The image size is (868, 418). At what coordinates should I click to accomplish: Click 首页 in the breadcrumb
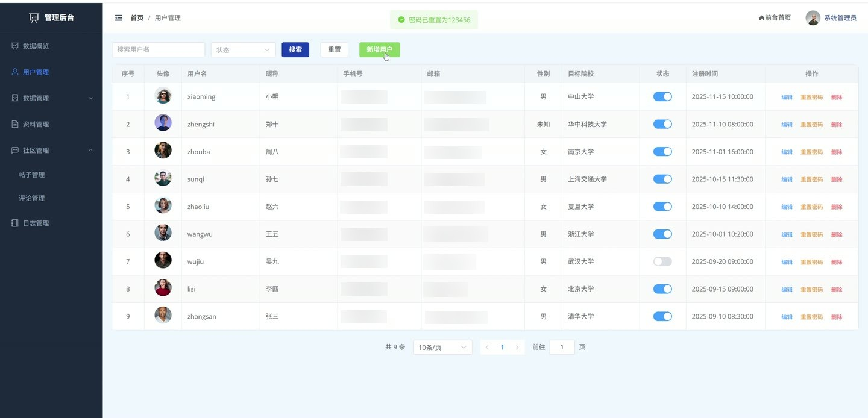137,18
